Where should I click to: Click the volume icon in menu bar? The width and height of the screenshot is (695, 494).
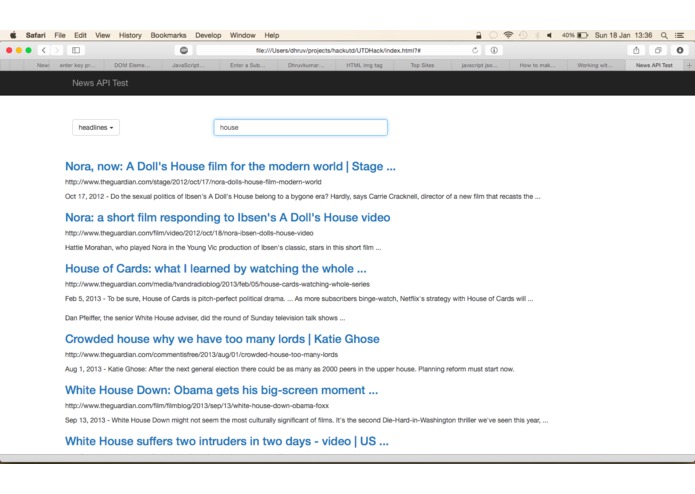pyautogui.click(x=550, y=35)
